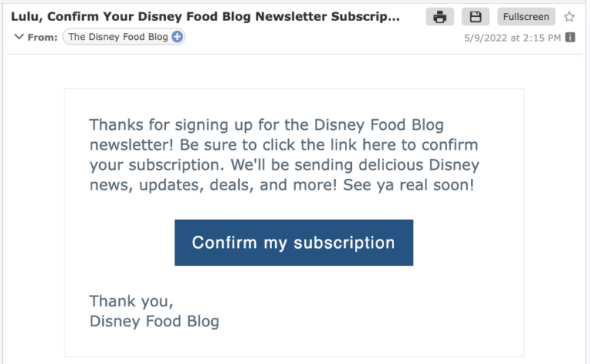Open the Fullscreen view
Viewport: 590px width, 364px height.
(x=526, y=17)
